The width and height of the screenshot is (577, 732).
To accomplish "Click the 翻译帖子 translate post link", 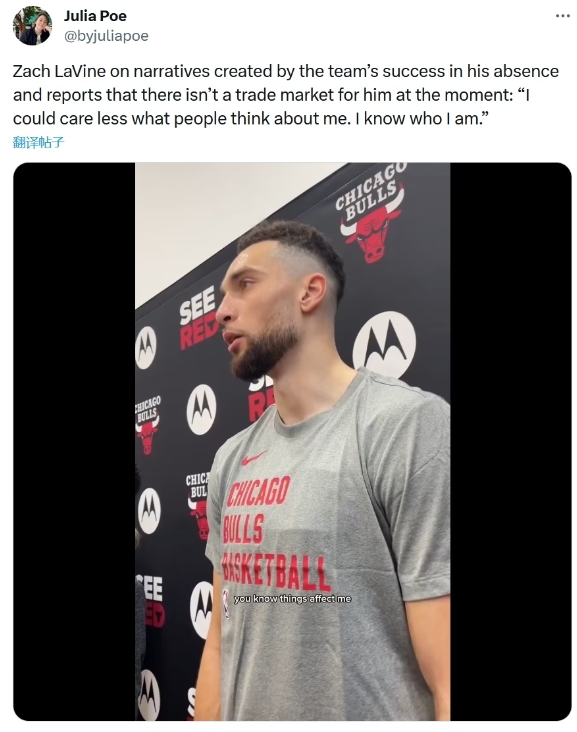I will coord(38,142).
